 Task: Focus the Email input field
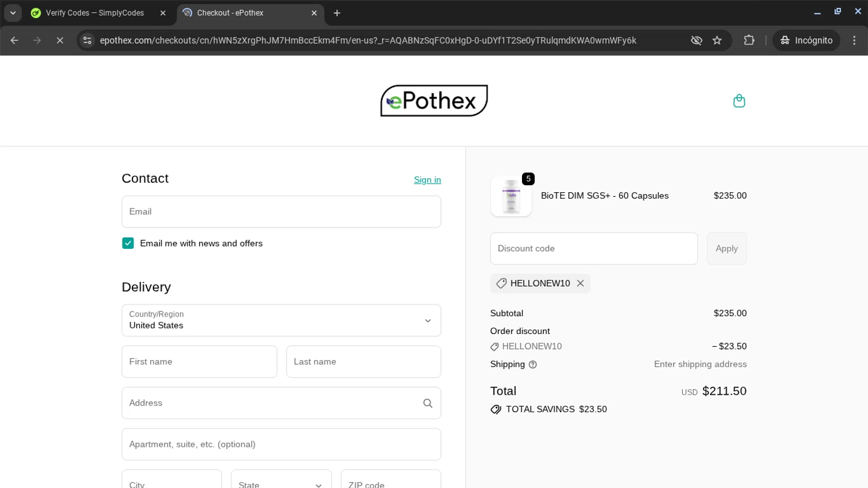tap(281, 212)
